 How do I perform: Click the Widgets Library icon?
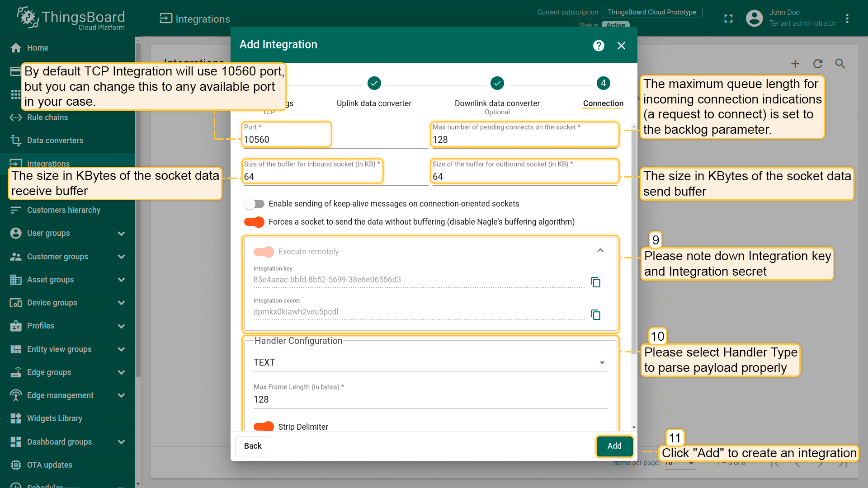click(16, 418)
